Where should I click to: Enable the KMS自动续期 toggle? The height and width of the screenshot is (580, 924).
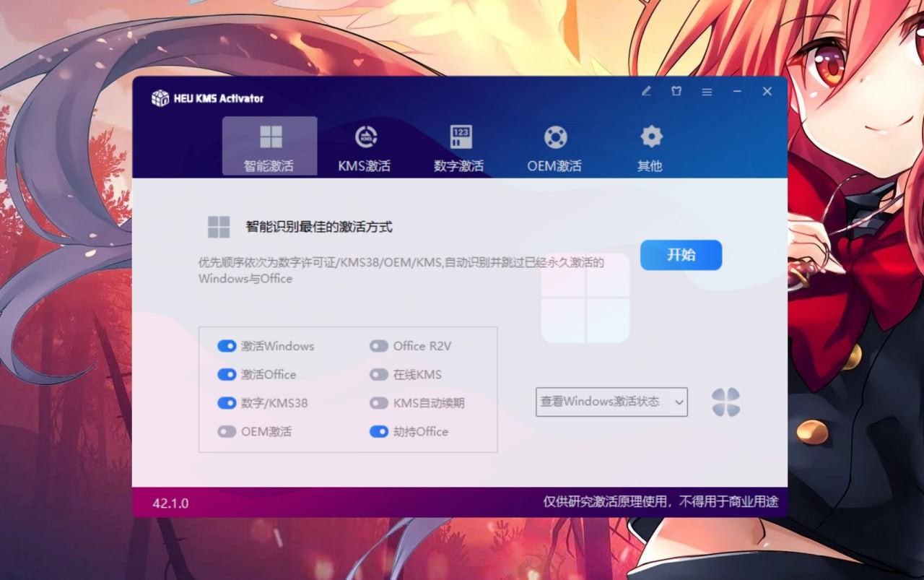click(380, 403)
